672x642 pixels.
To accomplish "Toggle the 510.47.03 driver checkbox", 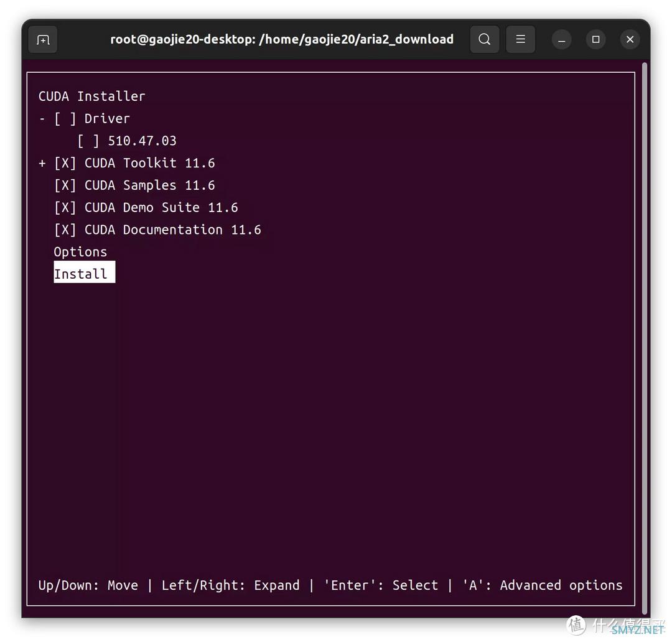I will point(88,141).
